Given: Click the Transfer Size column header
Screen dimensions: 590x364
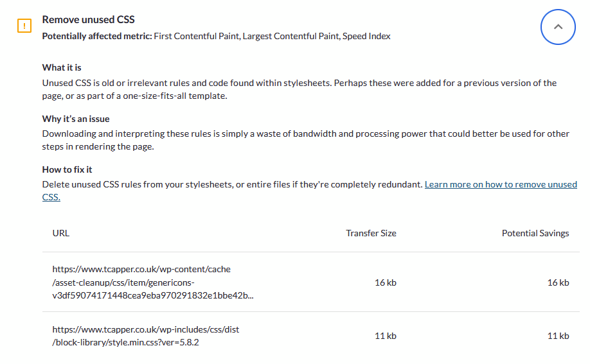Looking at the screenshot, I should 371,233.
